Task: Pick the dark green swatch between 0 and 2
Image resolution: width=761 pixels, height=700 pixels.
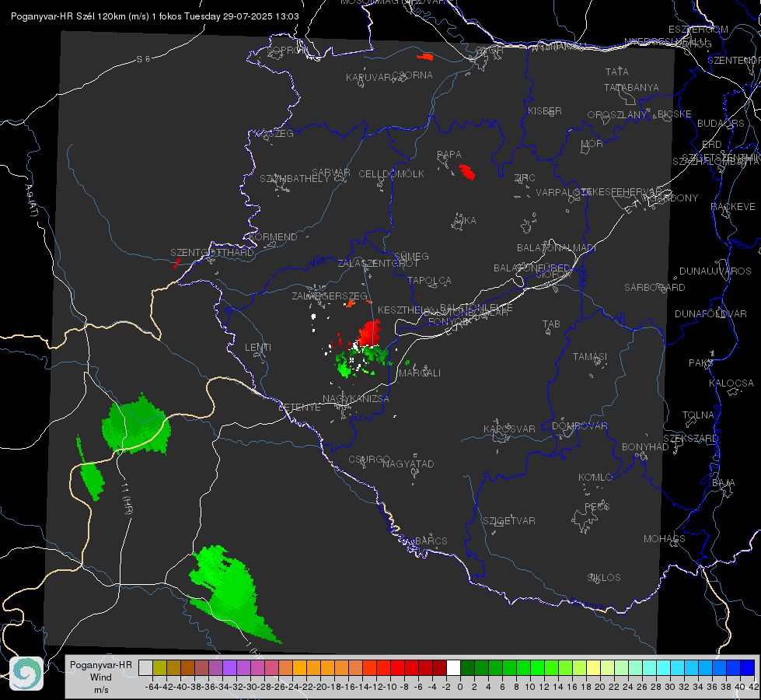Action: point(467,667)
